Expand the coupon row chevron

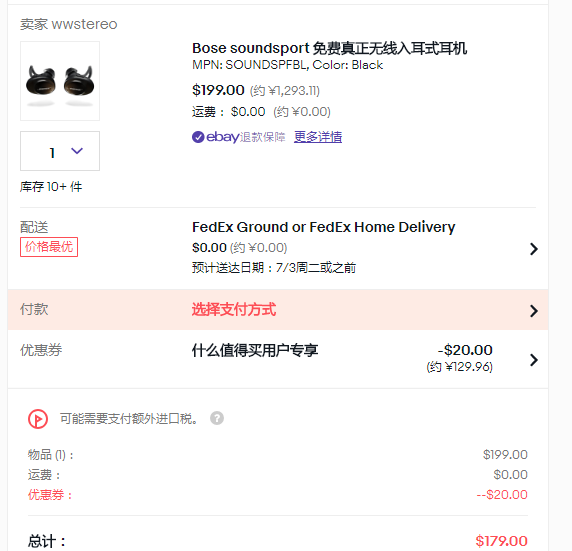tap(534, 360)
